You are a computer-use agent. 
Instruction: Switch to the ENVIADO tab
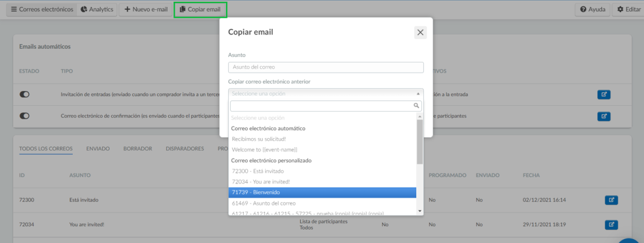click(x=98, y=149)
